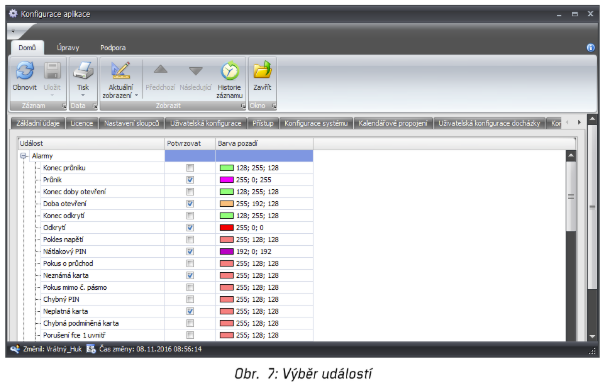Click the Tisk printer icon
This screenshot has height=383, width=606.
click(83, 71)
